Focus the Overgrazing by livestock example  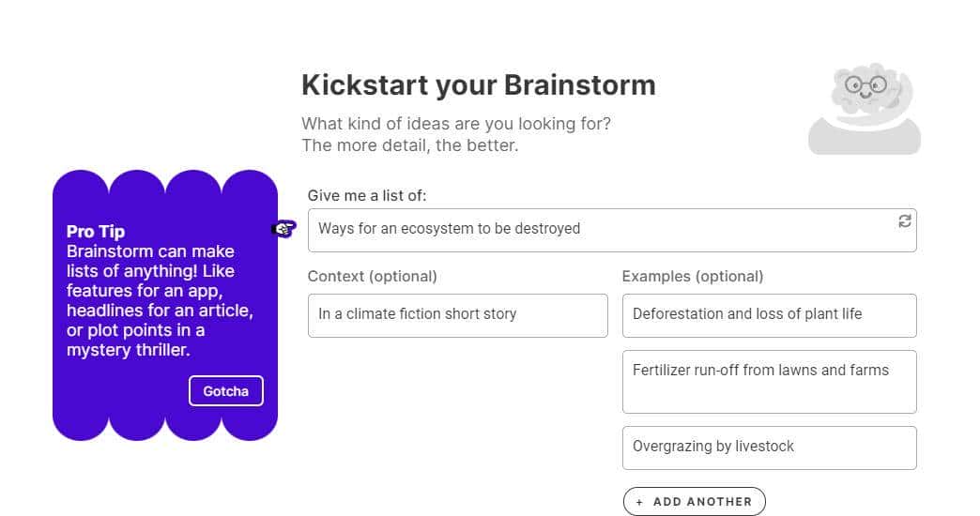pyautogui.click(x=769, y=448)
